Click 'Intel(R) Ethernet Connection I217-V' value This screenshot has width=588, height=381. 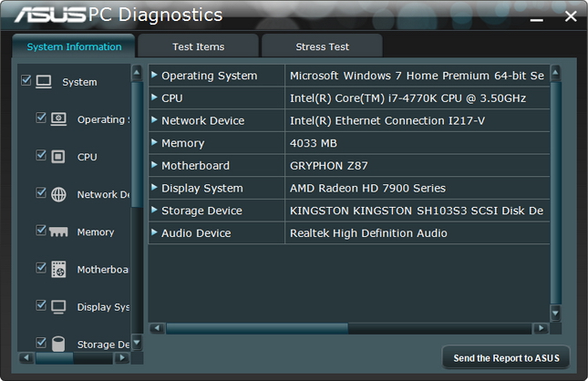(387, 120)
